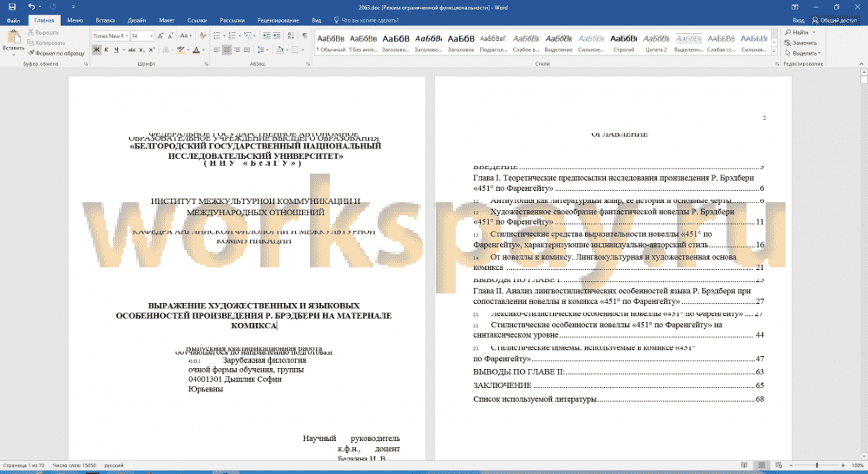The height and width of the screenshot is (474, 868).
Task: Click the Общий доступ (Share) button
Action: (834, 20)
